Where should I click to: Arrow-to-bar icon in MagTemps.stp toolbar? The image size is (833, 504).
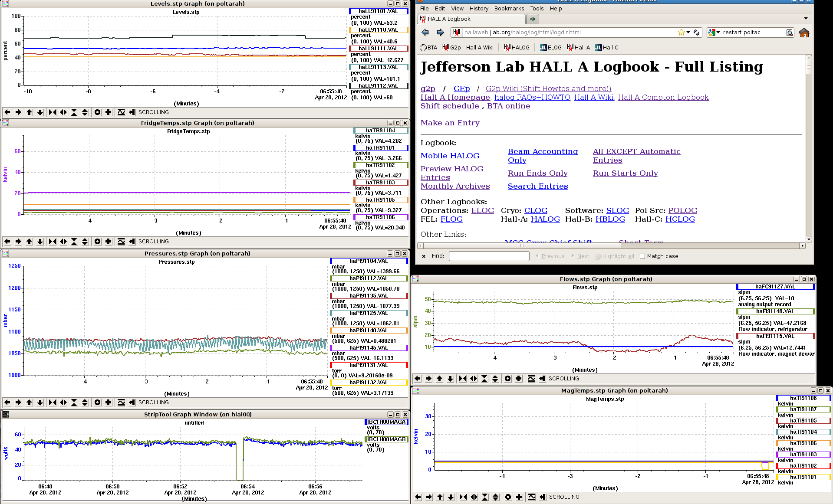(x=542, y=497)
